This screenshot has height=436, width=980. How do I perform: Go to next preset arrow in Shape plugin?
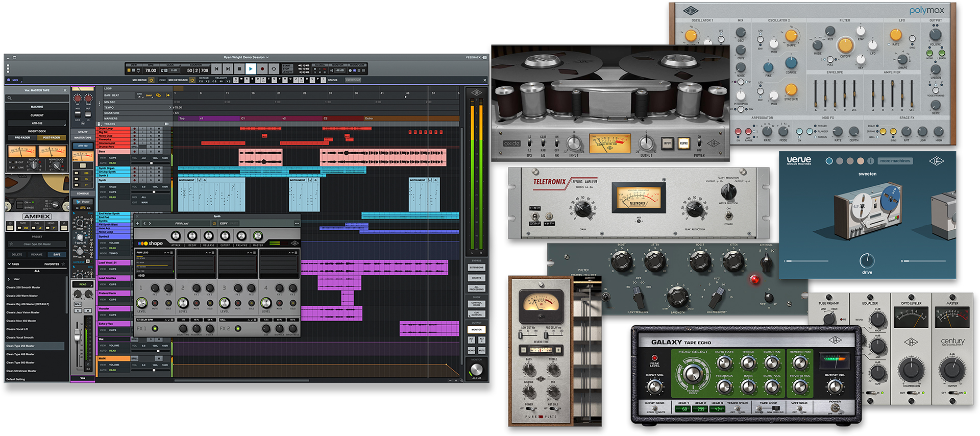tap(150, 223)
